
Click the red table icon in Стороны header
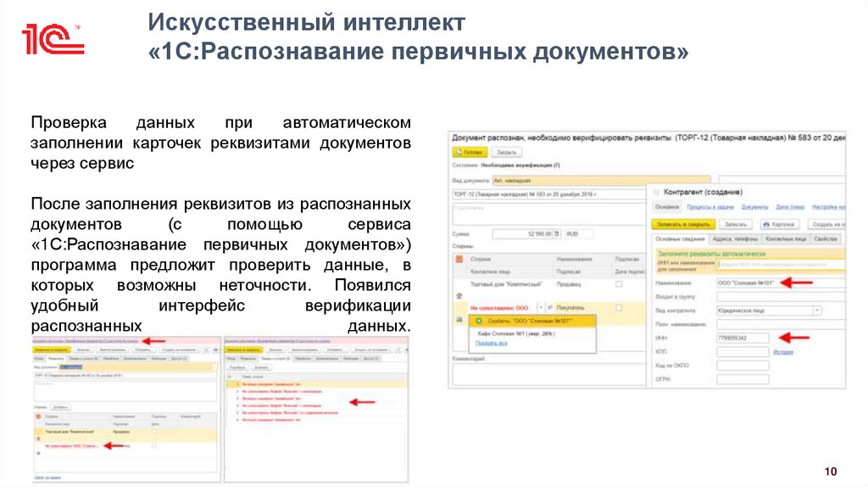459,259
